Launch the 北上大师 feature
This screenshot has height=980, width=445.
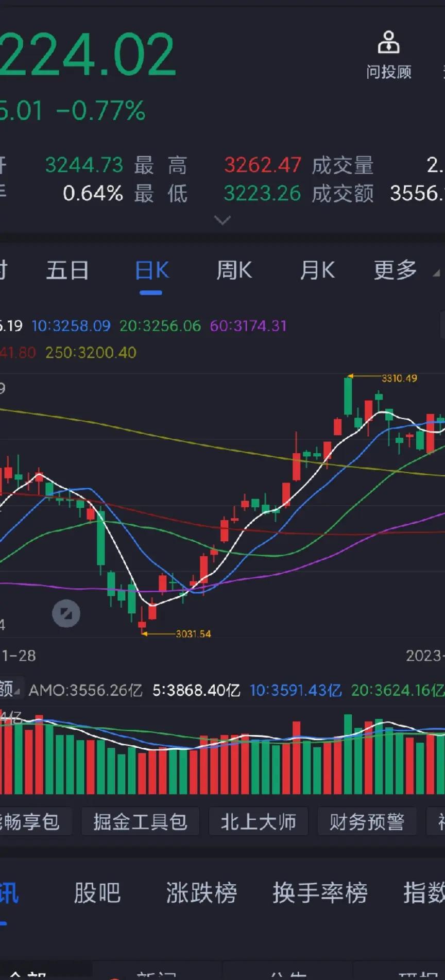click(258, 821)
